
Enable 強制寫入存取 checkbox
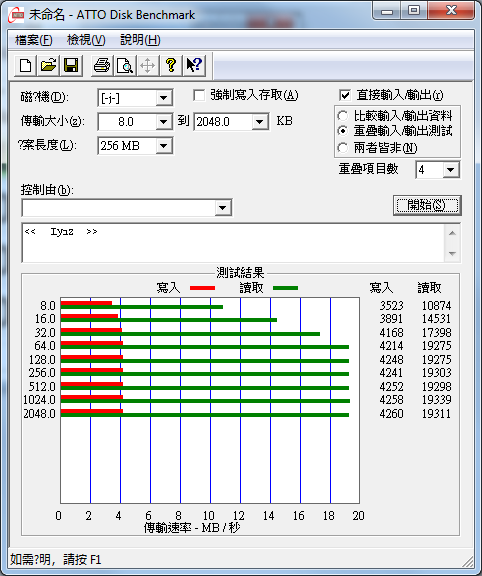[x=199, y=96]
